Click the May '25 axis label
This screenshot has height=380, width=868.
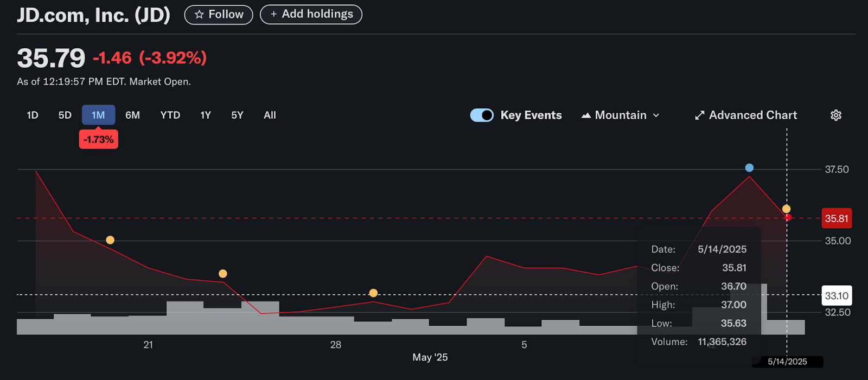click(430, 357)
